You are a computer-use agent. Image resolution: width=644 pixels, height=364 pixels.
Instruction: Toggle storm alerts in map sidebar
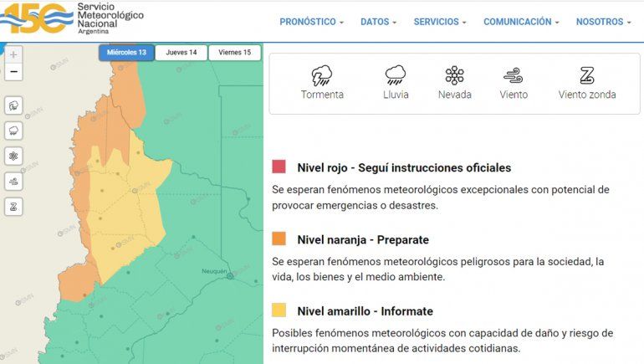coord(14,106)
